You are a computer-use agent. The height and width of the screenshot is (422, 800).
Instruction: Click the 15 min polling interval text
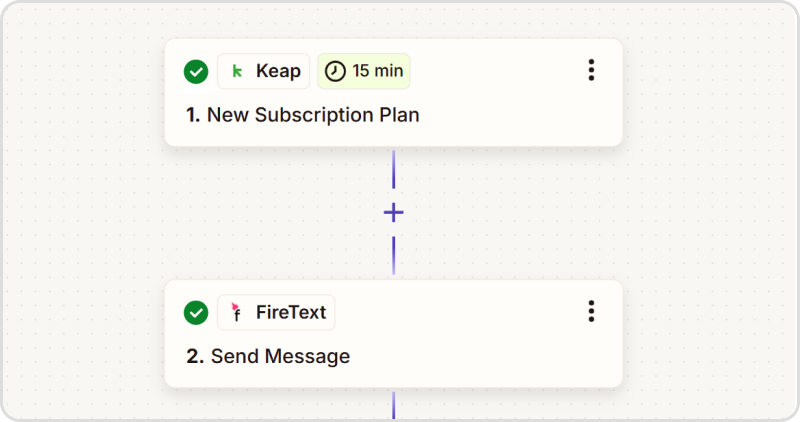(x=375, y=71)
